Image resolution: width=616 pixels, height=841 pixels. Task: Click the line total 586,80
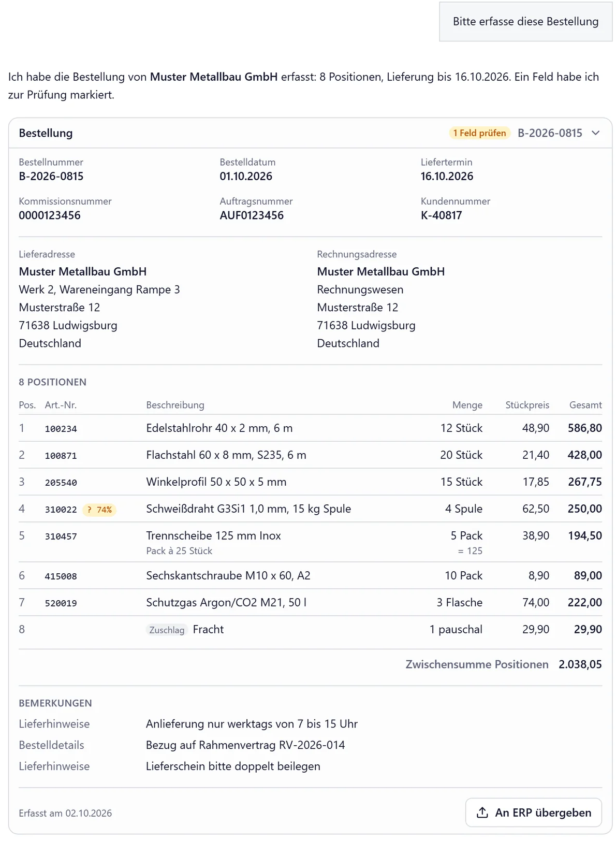[584, 428]
